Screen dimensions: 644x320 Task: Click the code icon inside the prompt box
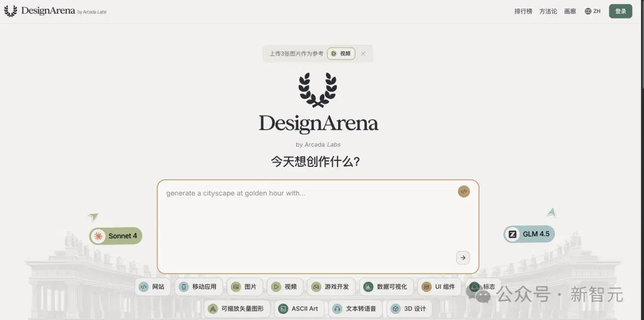pyautogui.click(x=464, y=192)
